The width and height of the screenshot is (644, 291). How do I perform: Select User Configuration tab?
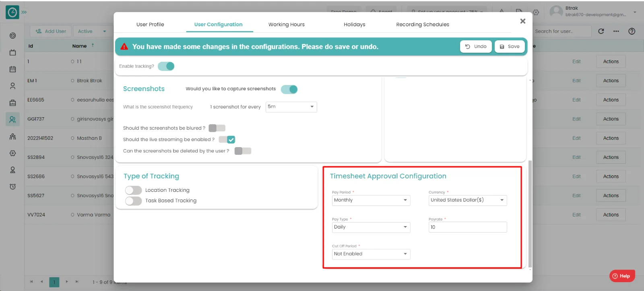pos(218,25)
